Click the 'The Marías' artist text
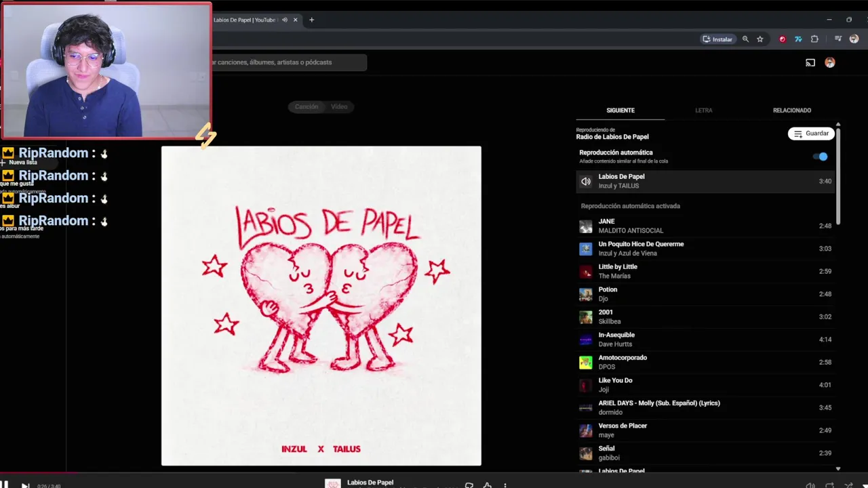This screenshot has height=488, width=868. 614,276
